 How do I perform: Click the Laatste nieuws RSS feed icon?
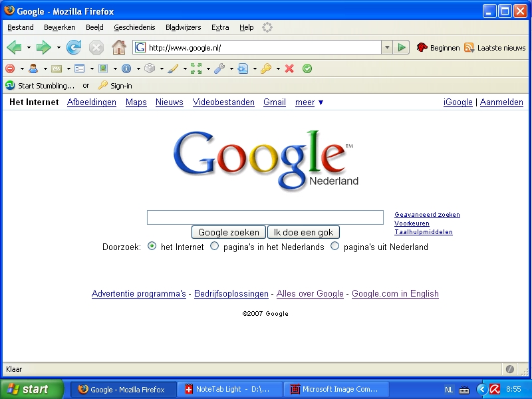[x=469, y=47]
